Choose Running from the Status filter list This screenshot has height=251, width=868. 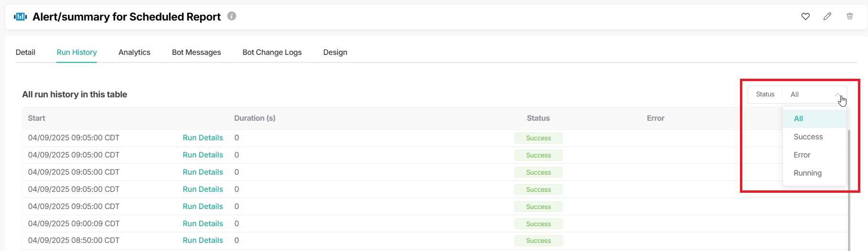pyautogui.click(x=807, y=173)
